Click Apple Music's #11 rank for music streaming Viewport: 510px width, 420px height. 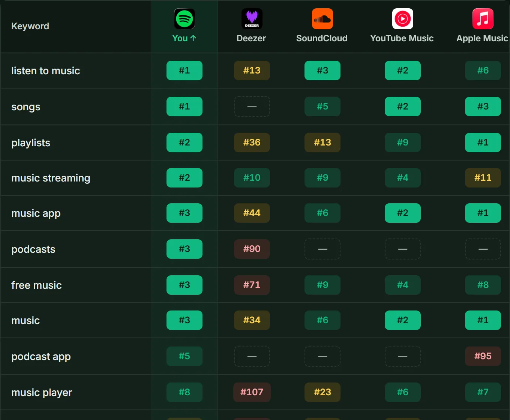tap(483, 178)
